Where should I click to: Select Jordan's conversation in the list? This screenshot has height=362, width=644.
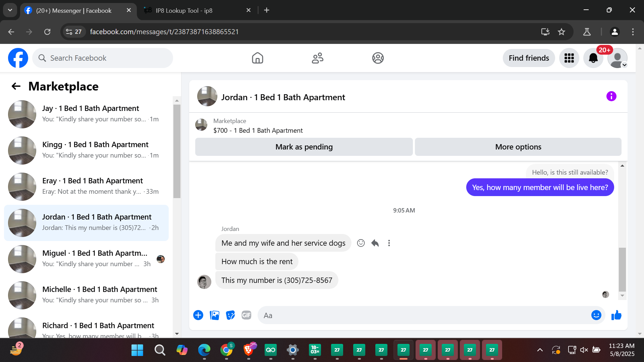click(x=86, y=223)
